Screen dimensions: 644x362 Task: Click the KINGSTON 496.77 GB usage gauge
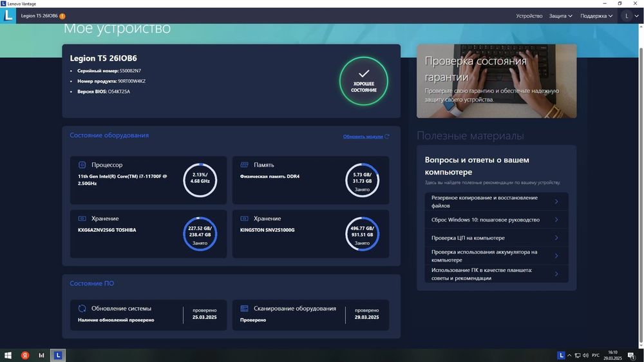tap(362, 234)
